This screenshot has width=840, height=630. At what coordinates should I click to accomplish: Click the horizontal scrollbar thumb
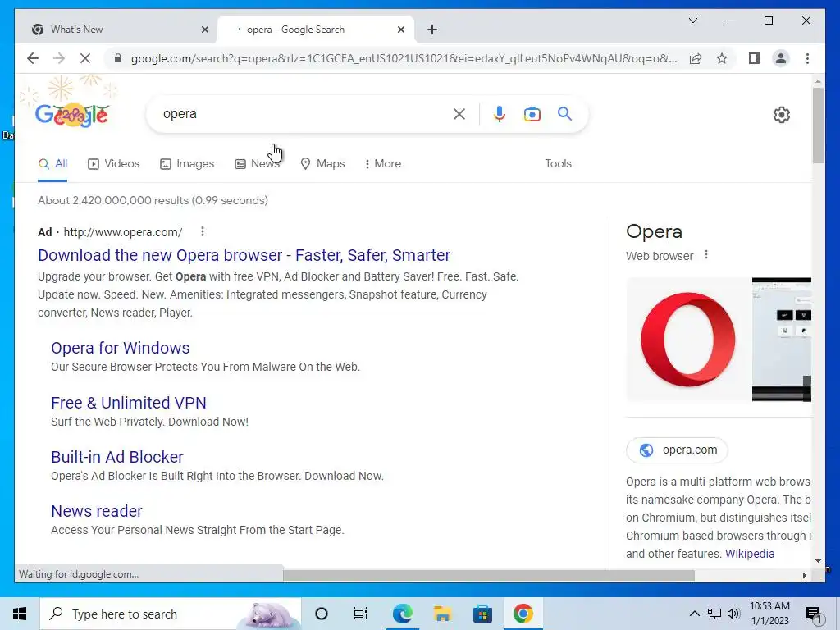pos(489,575)
